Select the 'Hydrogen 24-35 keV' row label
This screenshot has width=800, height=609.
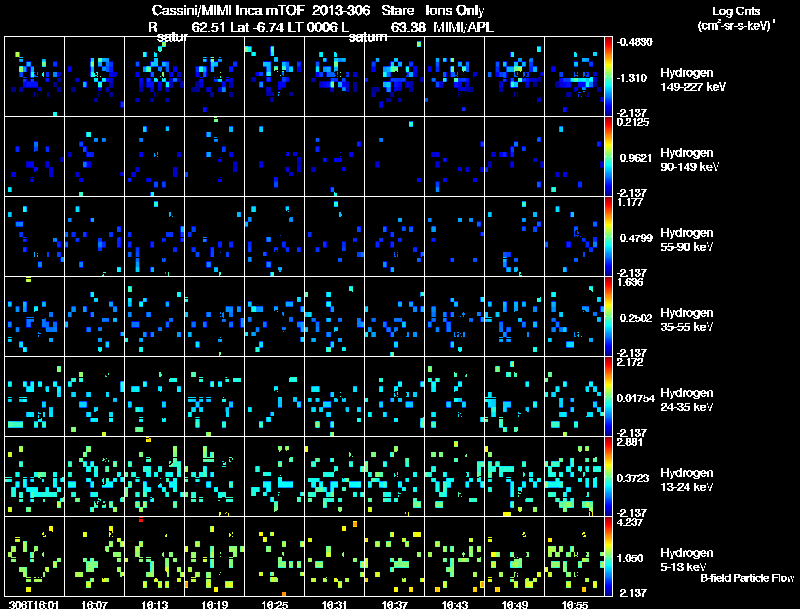687,400
